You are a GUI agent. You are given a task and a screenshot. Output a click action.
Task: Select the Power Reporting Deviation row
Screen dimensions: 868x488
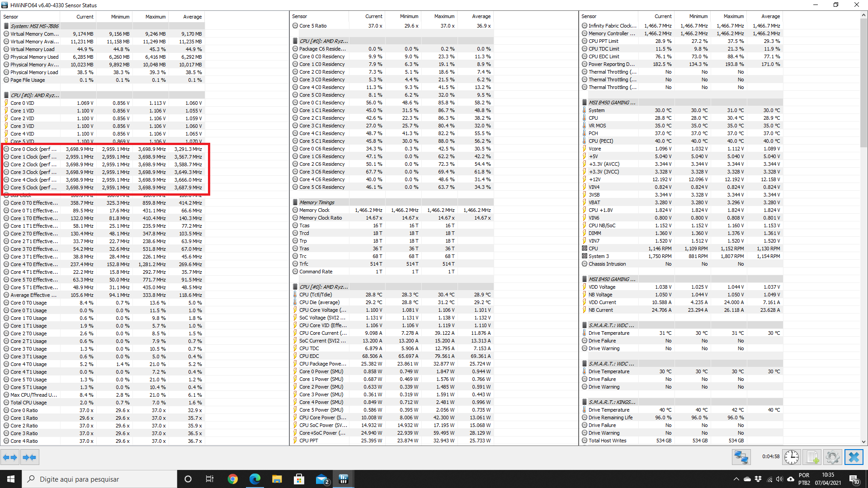[681, 64]
